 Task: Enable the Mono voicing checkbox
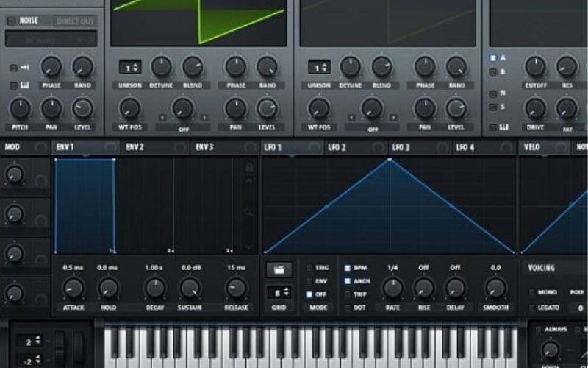pyautogui.click(x=532, y=292)
